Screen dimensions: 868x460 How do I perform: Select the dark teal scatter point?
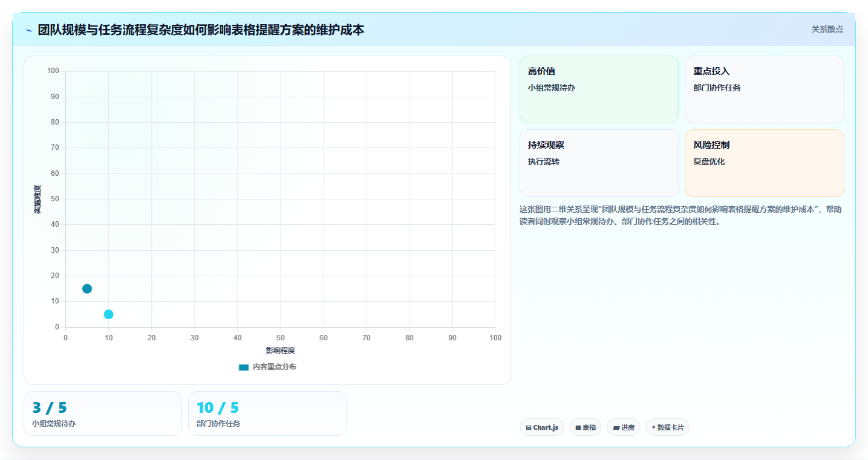(x=87, y=289)
